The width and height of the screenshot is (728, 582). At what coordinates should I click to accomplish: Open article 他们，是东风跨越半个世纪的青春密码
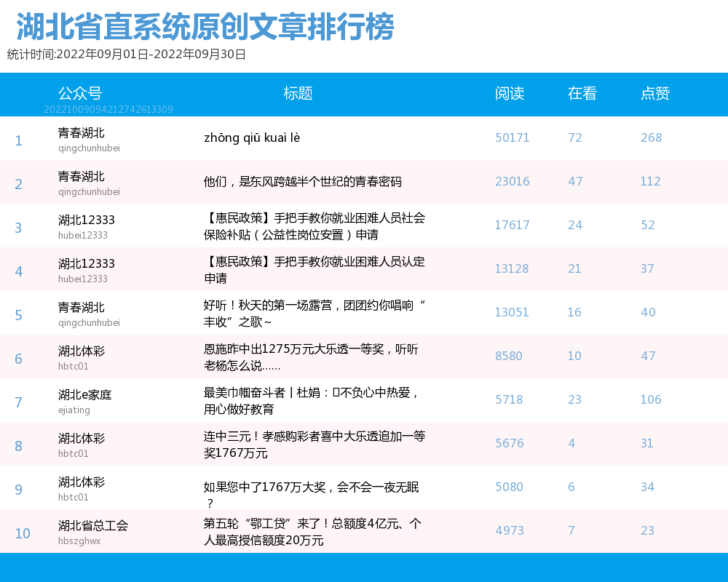click(x=303, y=182)
